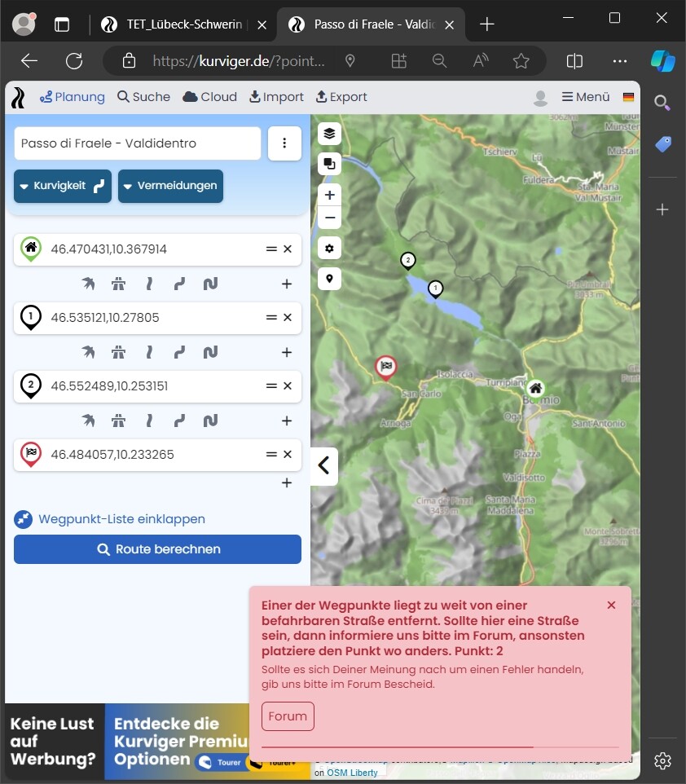Zoom out on the map
This screenshot has width=686, height=784.
pyautogui.click(x=329, y=218)
